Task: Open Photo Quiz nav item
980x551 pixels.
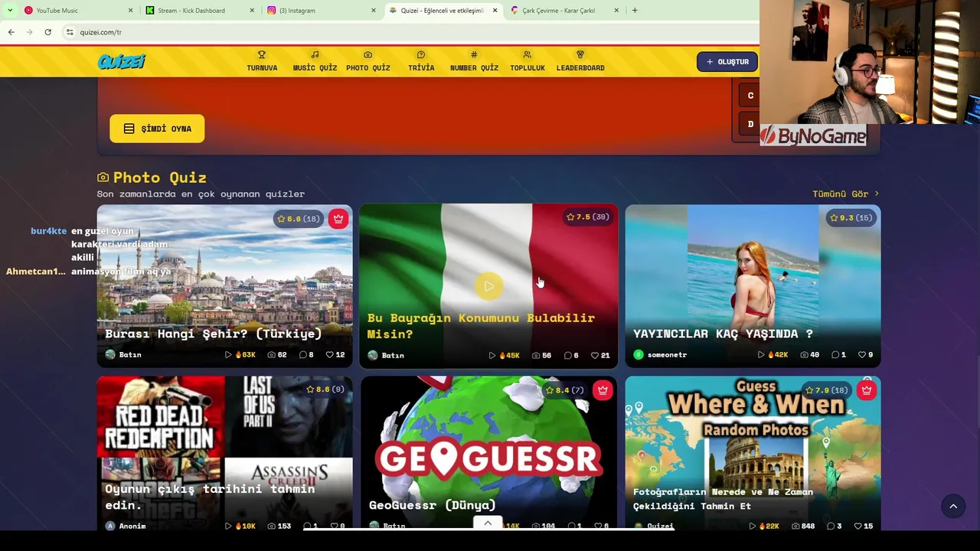Action: click(x=367, y=61)
